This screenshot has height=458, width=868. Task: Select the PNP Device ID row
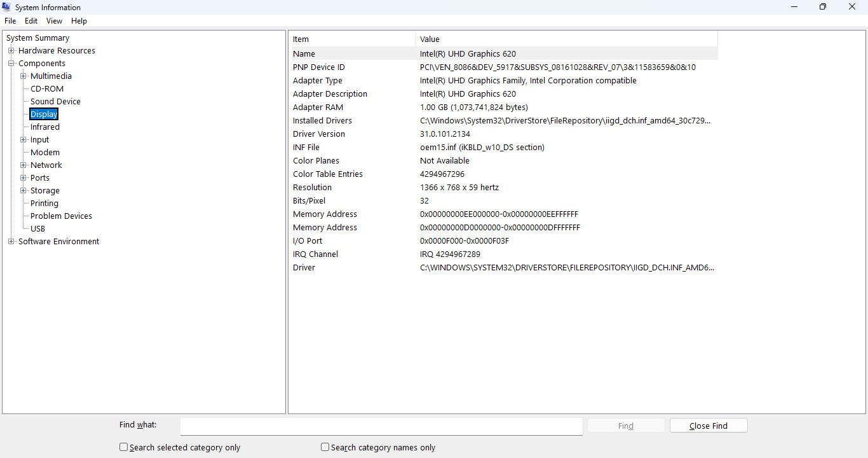pos(504,67)
